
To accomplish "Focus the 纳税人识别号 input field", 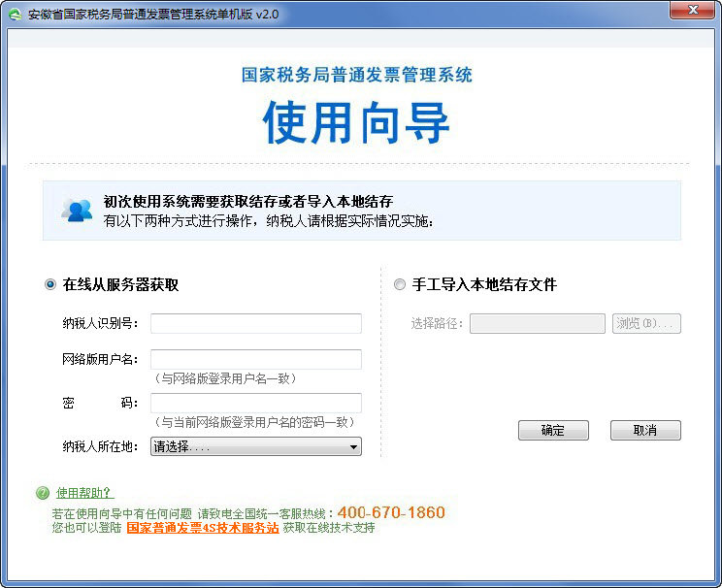I will 256,323.
